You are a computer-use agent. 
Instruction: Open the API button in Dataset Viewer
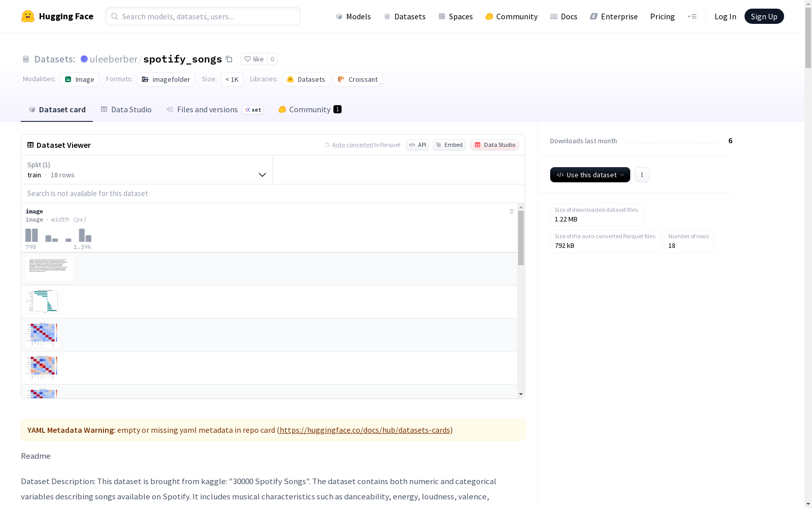point(418,145)
